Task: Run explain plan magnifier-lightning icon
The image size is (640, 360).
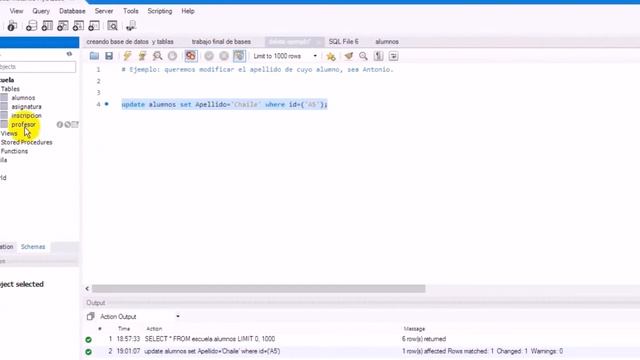Action: click(157, 56)
